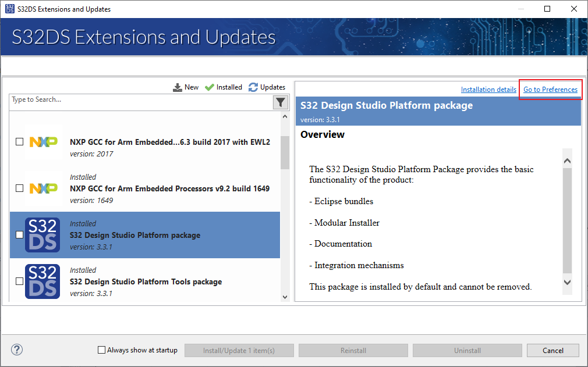This screenshot has width=588, height=367.
Task: Go to Preferences
Action: (550, 89)
